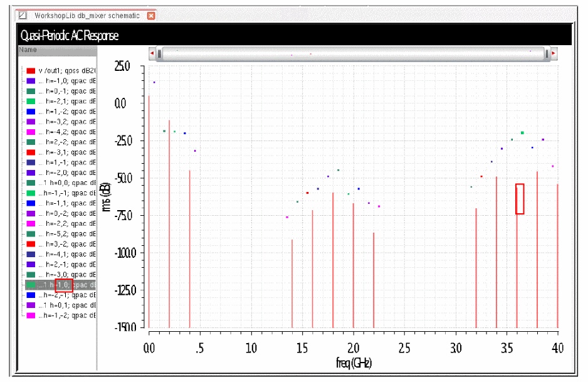The height and width of the screenshot is (382, 588).
Task: Click the dark blue swatch for h=1,-1 trace
Action: pos(31,162)
